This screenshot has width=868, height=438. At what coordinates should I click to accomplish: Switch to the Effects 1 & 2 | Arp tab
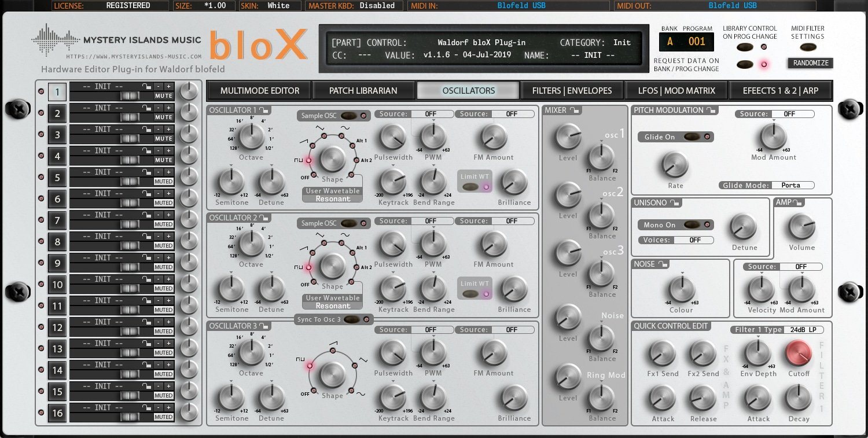(780, 90)
